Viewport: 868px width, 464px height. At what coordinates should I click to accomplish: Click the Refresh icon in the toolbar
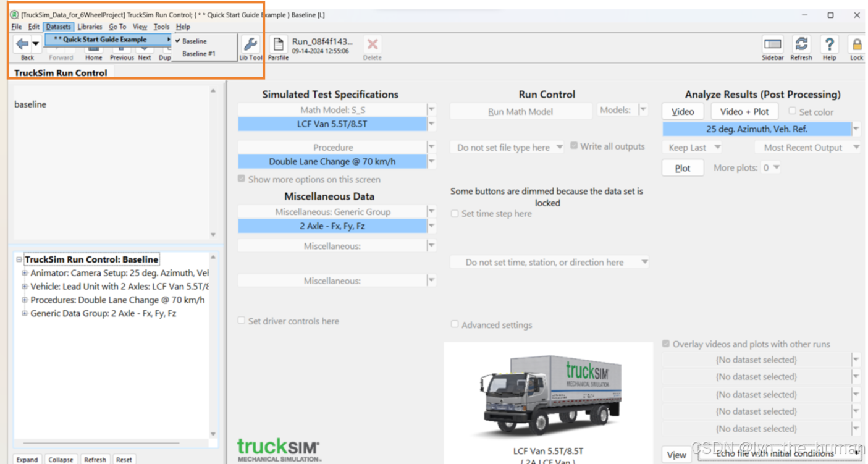tap(801, 44)
